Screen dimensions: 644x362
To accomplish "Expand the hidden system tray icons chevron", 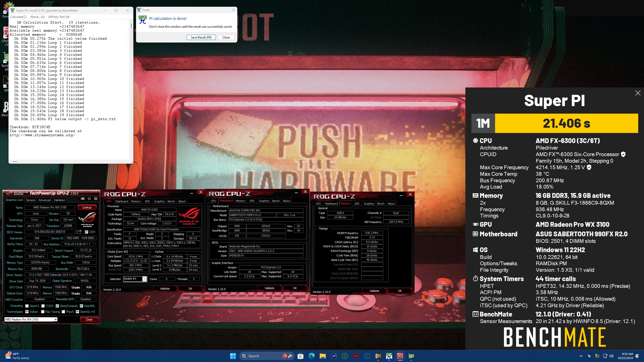I will (581, 356).
